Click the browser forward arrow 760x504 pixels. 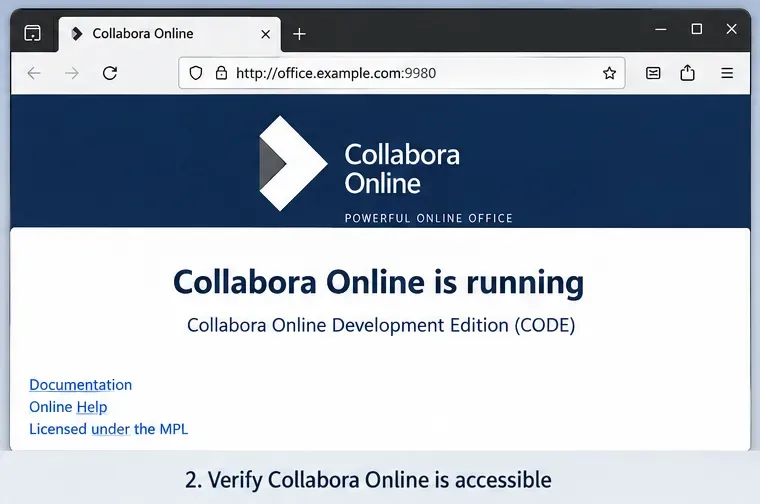72,73
